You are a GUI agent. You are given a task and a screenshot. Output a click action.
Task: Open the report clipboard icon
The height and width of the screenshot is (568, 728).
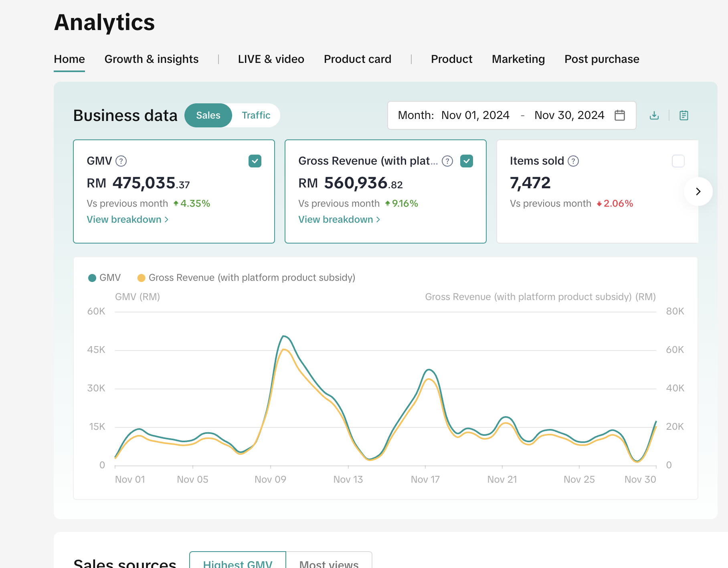click(x=684, y=115)
